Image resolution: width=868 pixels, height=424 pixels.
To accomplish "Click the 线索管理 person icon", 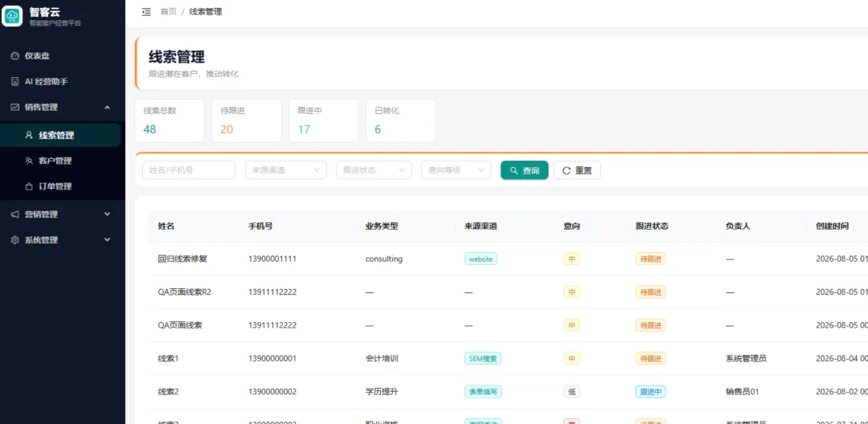I will point(30,135).
